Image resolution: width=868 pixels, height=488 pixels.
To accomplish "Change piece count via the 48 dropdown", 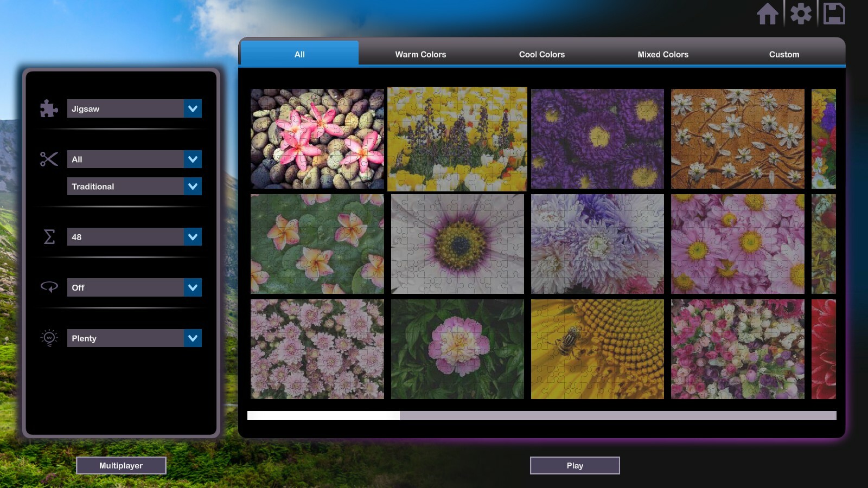I will coord(134,236).
